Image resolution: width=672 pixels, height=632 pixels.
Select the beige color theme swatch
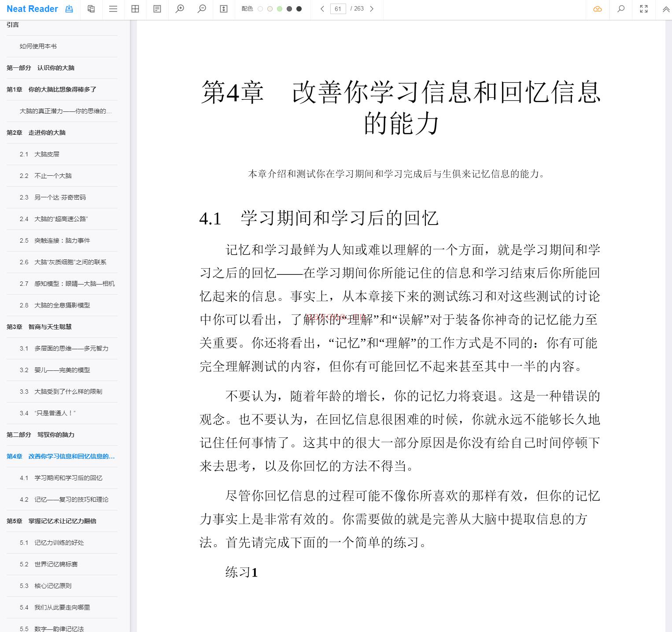tap(270, 9)
